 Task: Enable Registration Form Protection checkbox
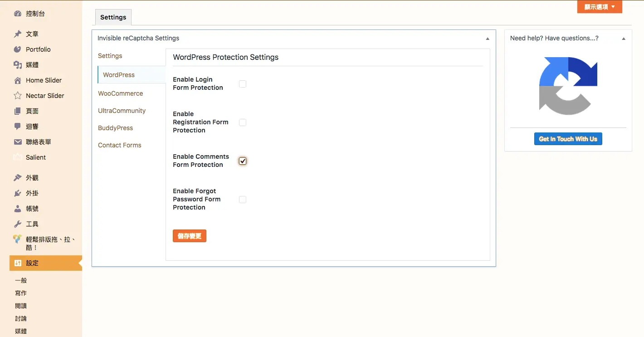pyautogui.click(x=243, y=122)
